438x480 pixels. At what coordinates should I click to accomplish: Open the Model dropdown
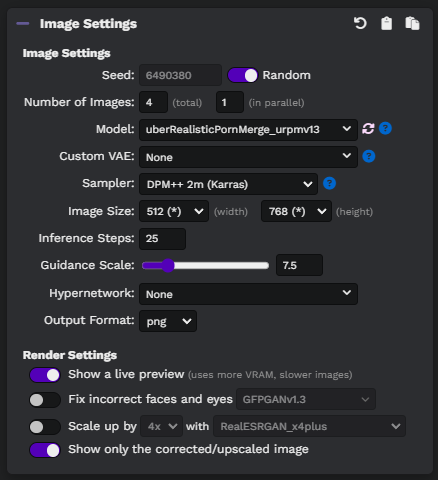(248, 129)
